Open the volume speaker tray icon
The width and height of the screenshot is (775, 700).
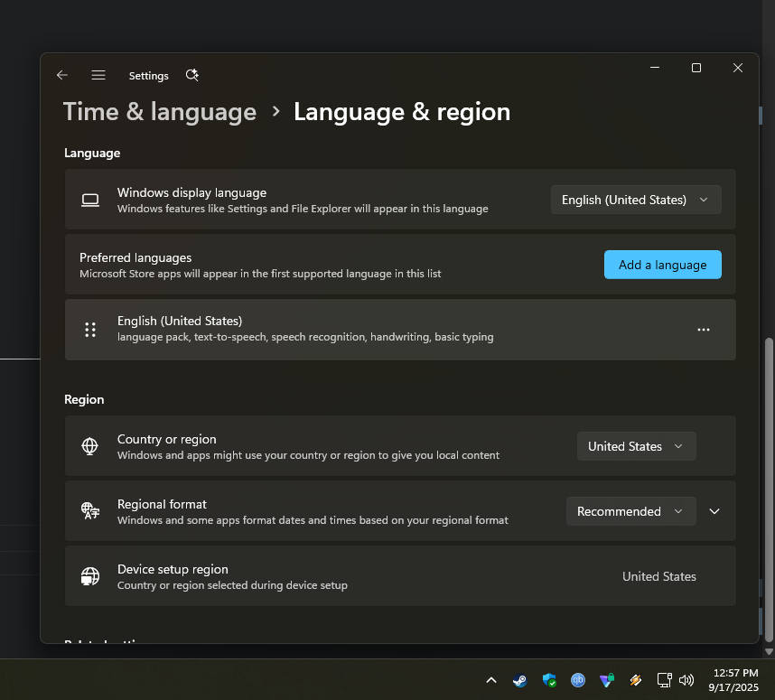[686, 681]
